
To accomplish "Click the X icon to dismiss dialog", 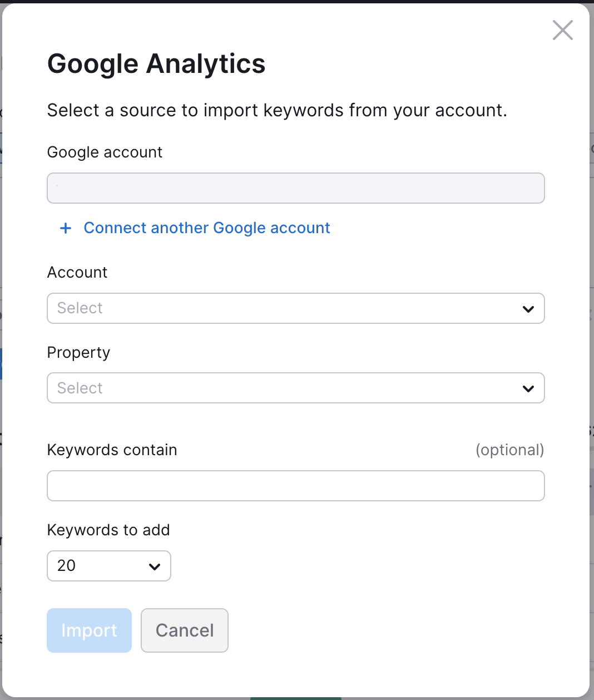I will click(562, 31).
